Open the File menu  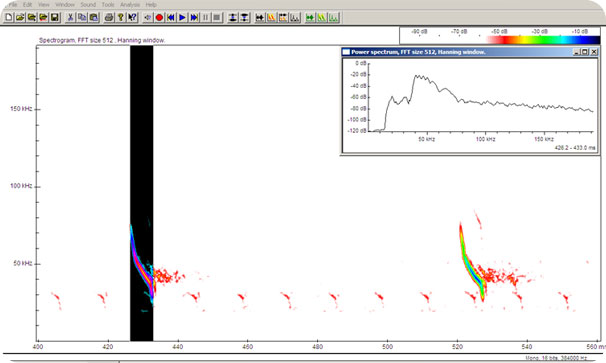click(x=13, y=5)
